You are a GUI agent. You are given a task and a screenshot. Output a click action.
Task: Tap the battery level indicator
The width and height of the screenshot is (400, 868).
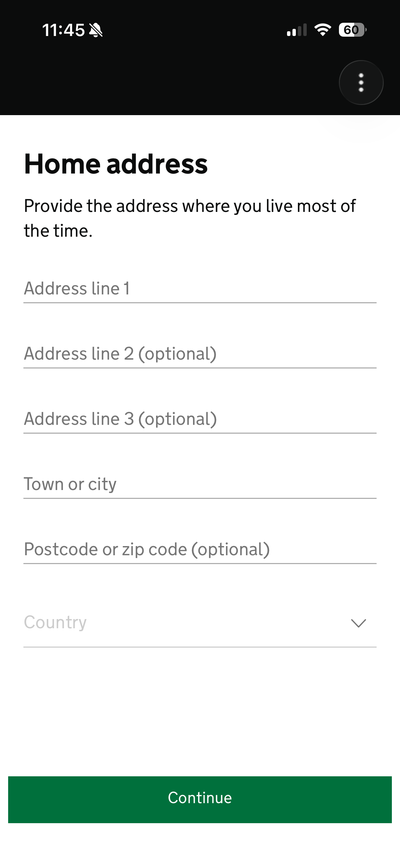(352, 30)
